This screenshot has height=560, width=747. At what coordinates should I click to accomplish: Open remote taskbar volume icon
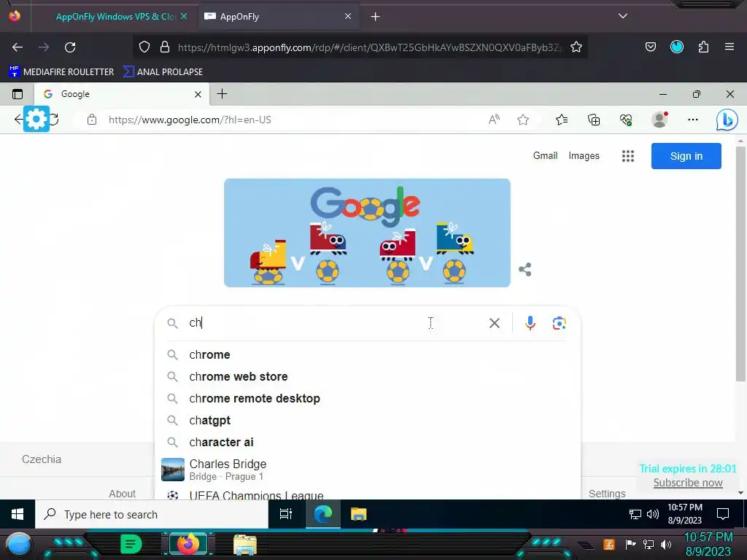click(653, 514)
